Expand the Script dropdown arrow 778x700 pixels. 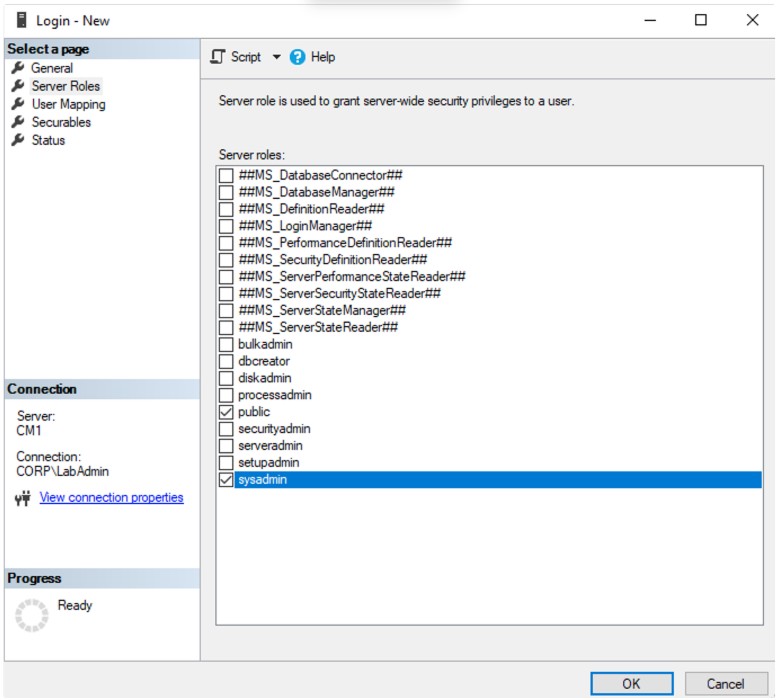pyautogui.click(x=277, y=57)
